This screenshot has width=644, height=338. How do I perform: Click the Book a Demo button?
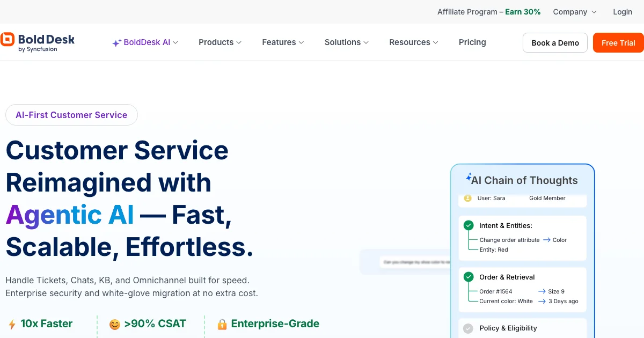click(555, 43)
